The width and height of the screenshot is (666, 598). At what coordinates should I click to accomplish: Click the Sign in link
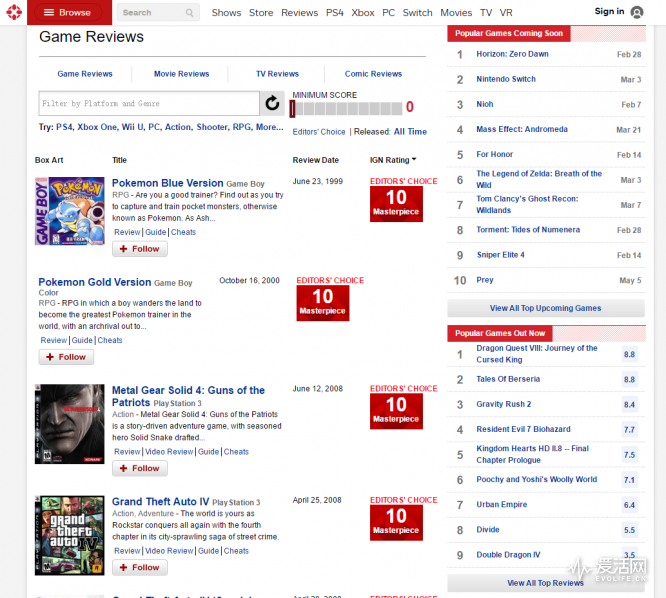(609, 11)
